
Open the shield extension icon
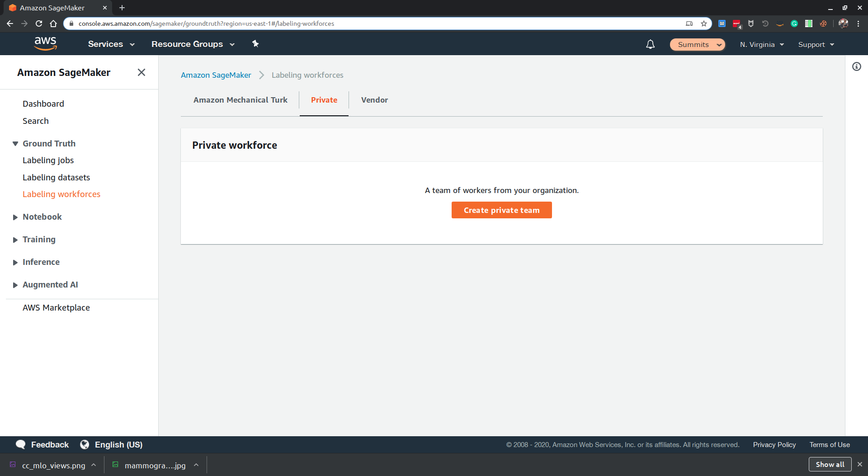(751, 24)
